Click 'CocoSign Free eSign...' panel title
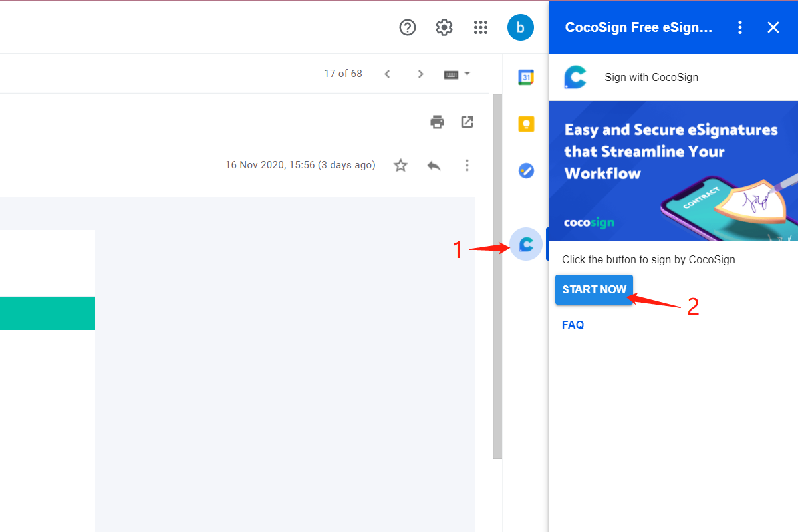The height and width of the screenshot is (532, 798). (x=638, y=27)
